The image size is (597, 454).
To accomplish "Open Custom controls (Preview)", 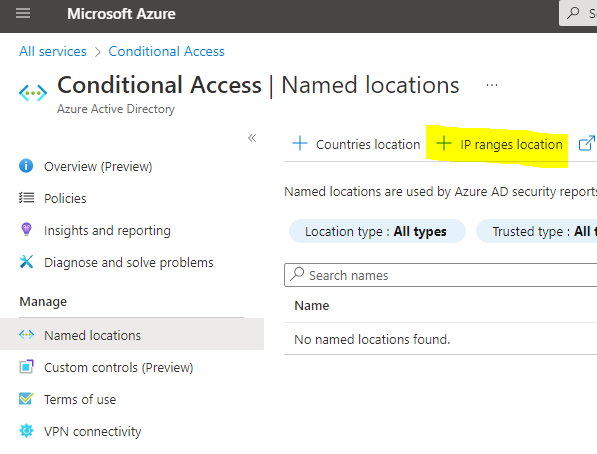I will (x=119, y=368).
